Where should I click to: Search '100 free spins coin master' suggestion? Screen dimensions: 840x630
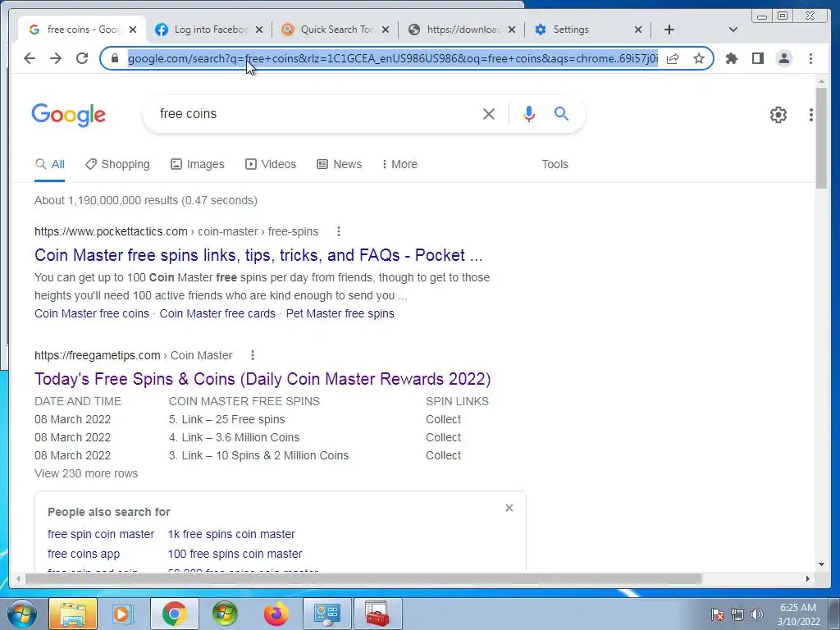pyautogui.click(x=235, y=554)
